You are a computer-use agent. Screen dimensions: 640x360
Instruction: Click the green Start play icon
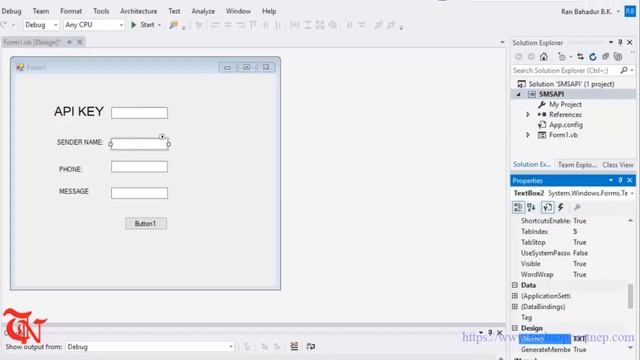(x=133, y=25)
